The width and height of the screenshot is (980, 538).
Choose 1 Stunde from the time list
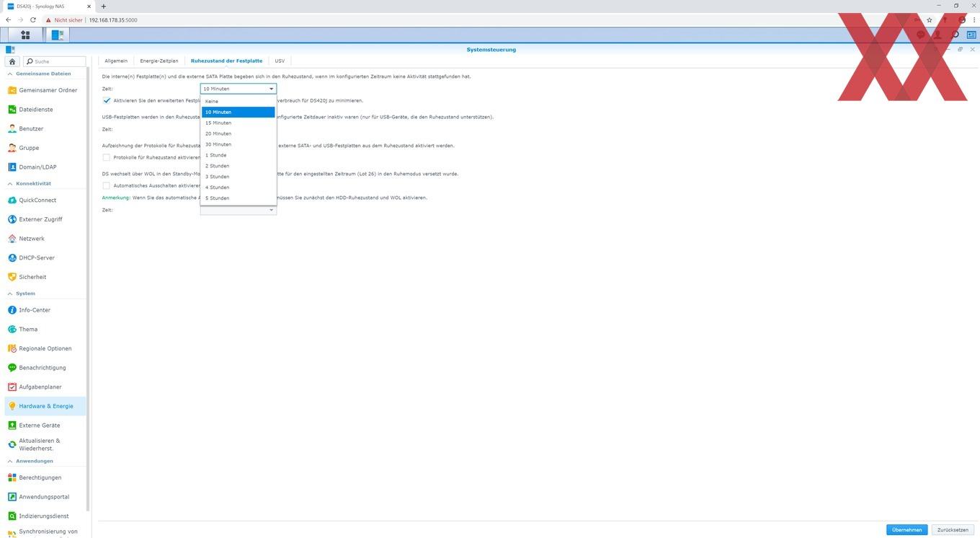238,155
